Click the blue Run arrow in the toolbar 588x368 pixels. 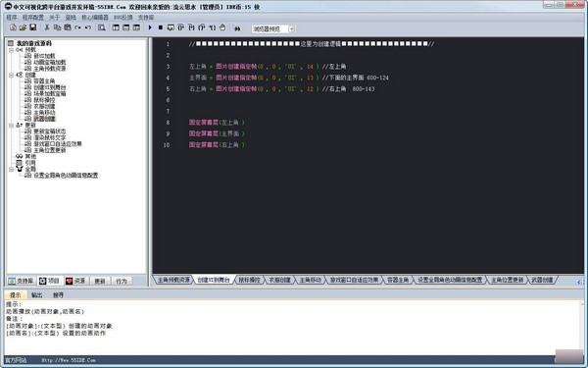coord(150,27)
